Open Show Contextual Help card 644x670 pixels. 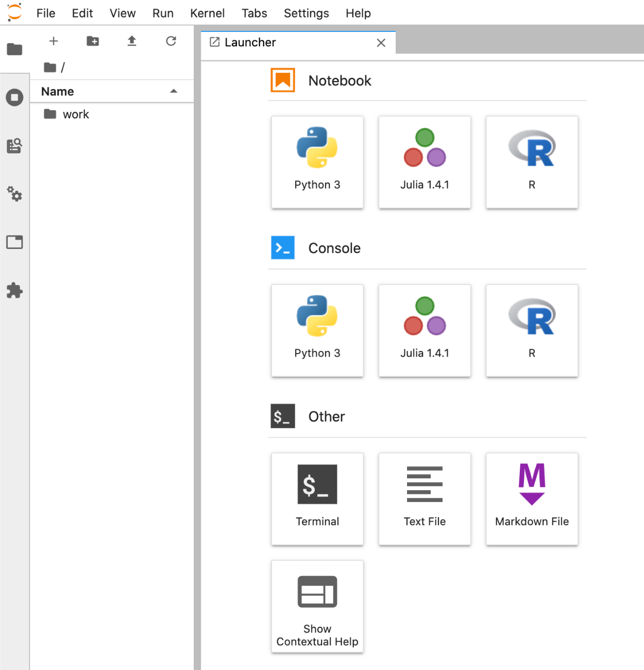pos(317,607)
